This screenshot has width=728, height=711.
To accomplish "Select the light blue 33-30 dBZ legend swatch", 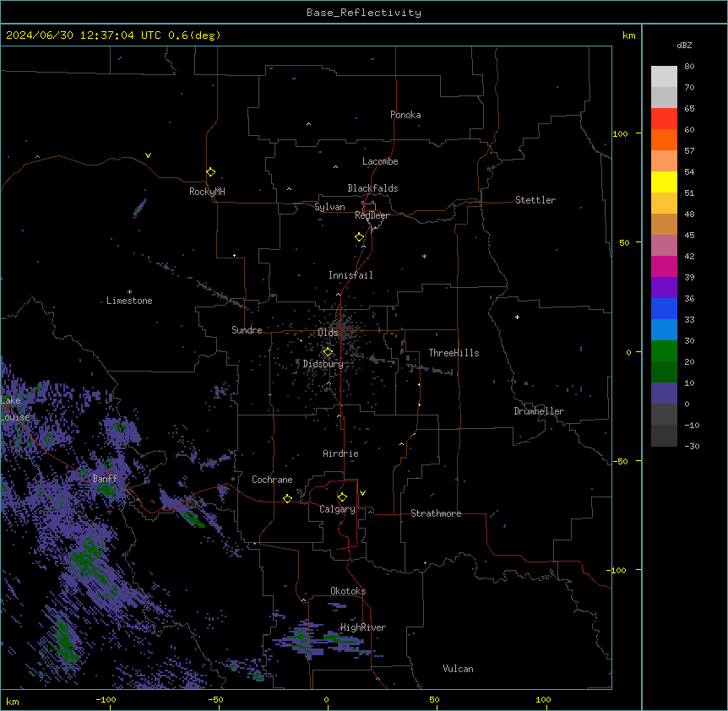I will click(664, 330).
